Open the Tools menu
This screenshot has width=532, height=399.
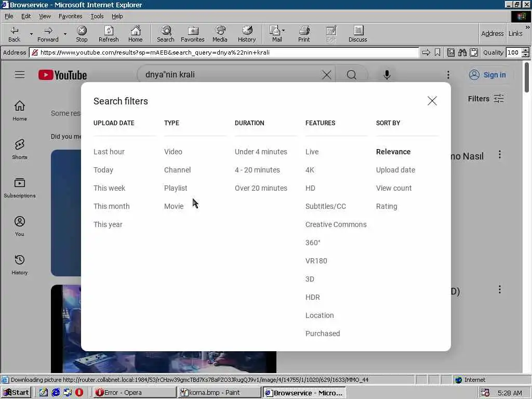(97, 16)
